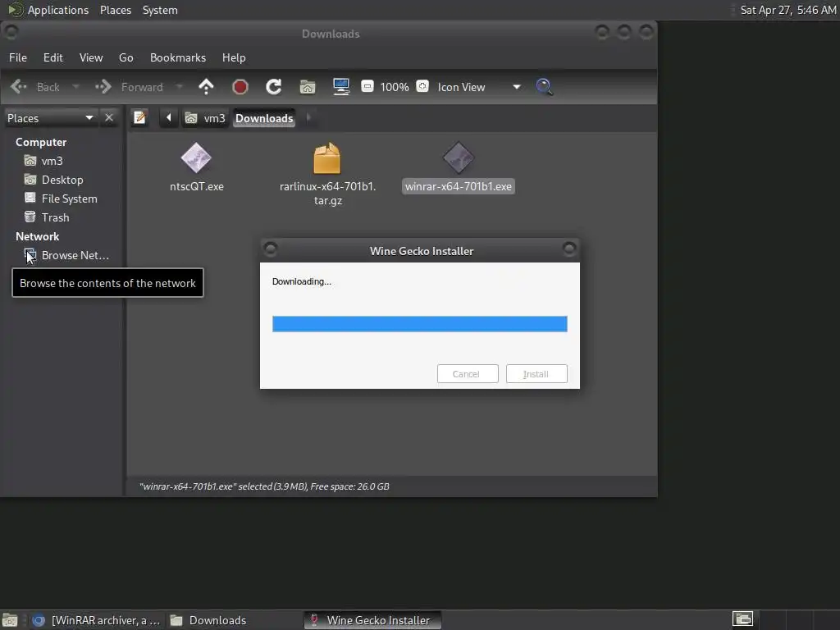Image resolution: width=840 pixels, height=630 pixels.
Task: Click the Browse Network icon in sidebar
Action: pyautogui.click(x=30, y=255)
